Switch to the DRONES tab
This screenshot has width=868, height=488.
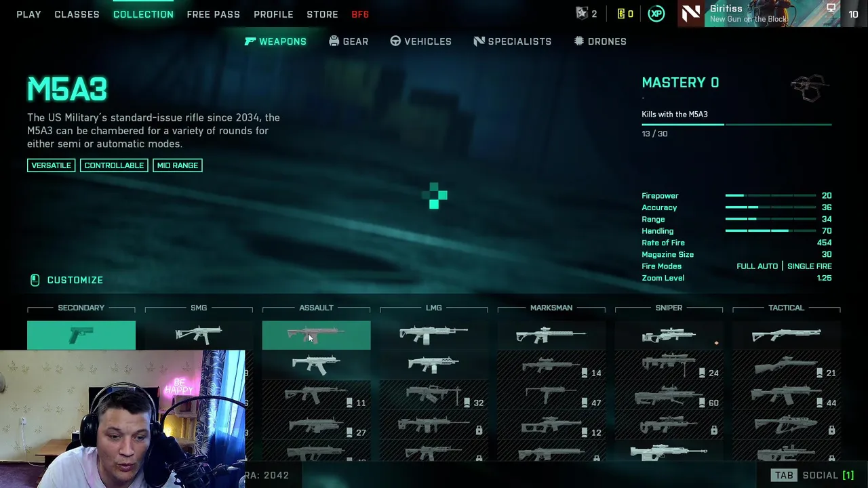coord(600,41)
